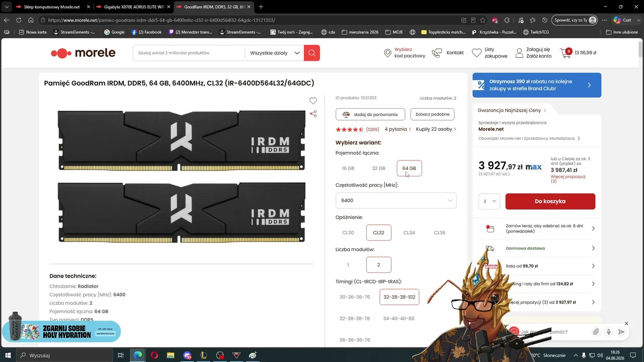Open the quantity selector dropdown
Image resolution: width=644 pixels, height=362 pixels.
tap(490, 202)
